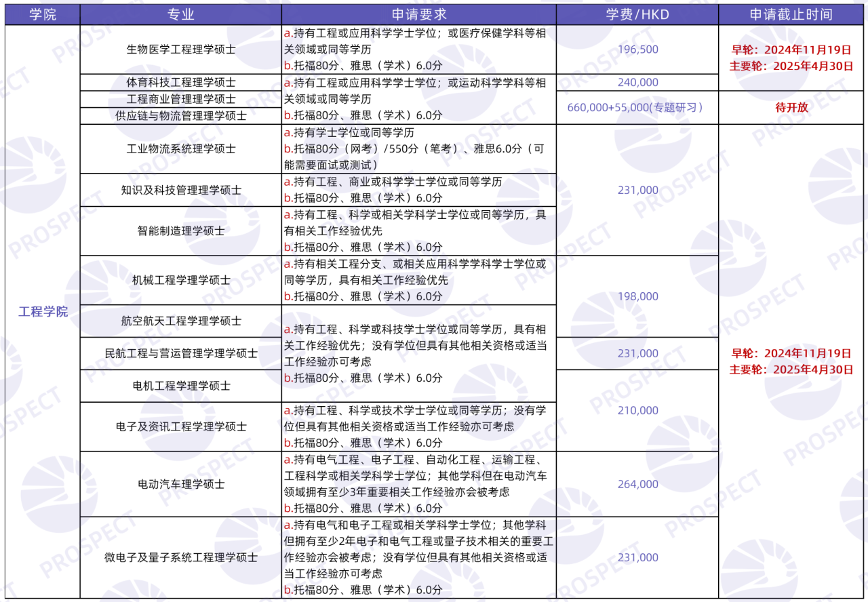
Task: Click the 231,000 fee beside 民航工程与营运管理学
Action: click(637, 353)
